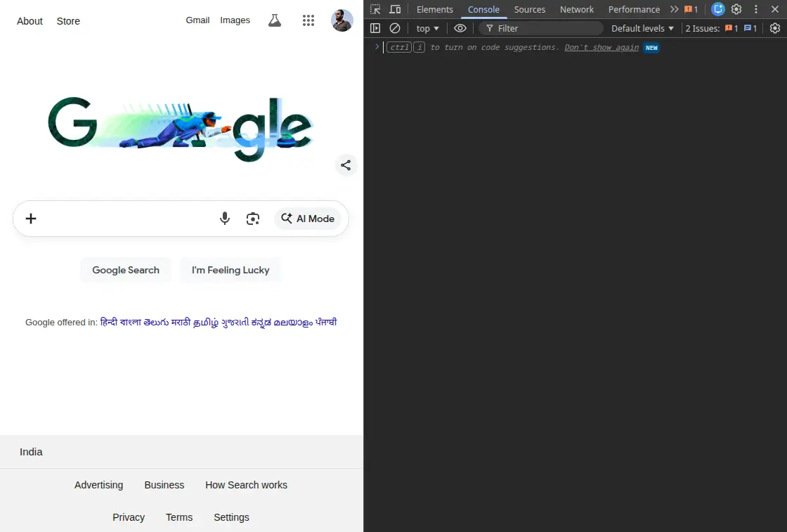Open the Terms footer link
This screenshot has height=532, width=787.
(x=179, y=517)
